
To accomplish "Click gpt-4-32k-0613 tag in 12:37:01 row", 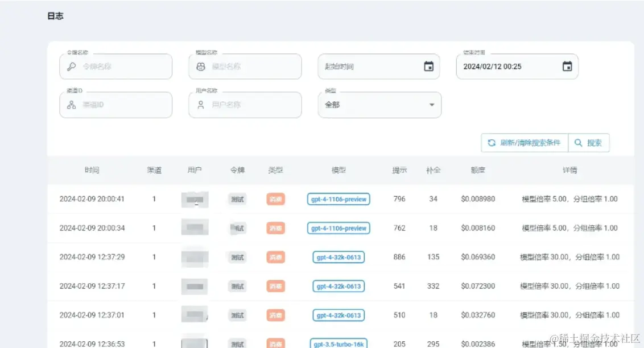I will 339,316.
